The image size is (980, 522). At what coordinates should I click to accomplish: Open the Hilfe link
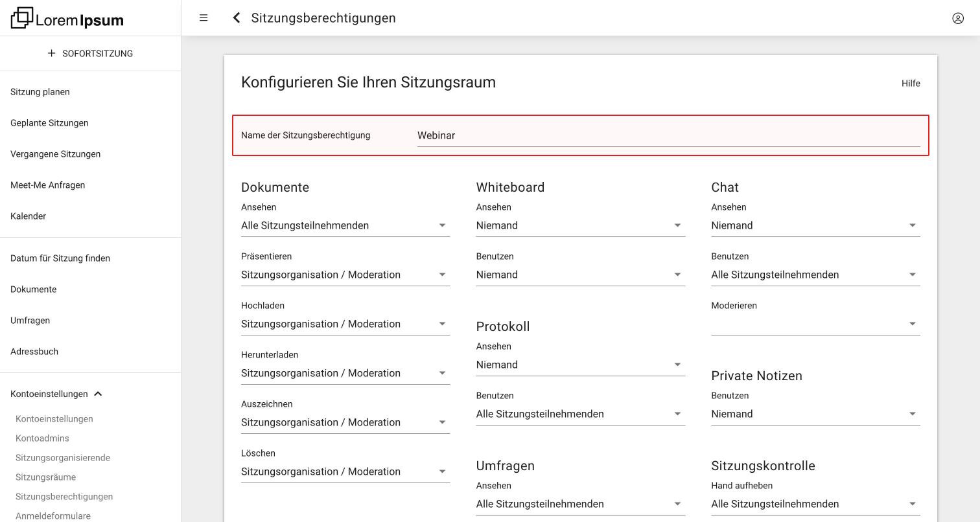pyautogui.click(x=911, y=84)
